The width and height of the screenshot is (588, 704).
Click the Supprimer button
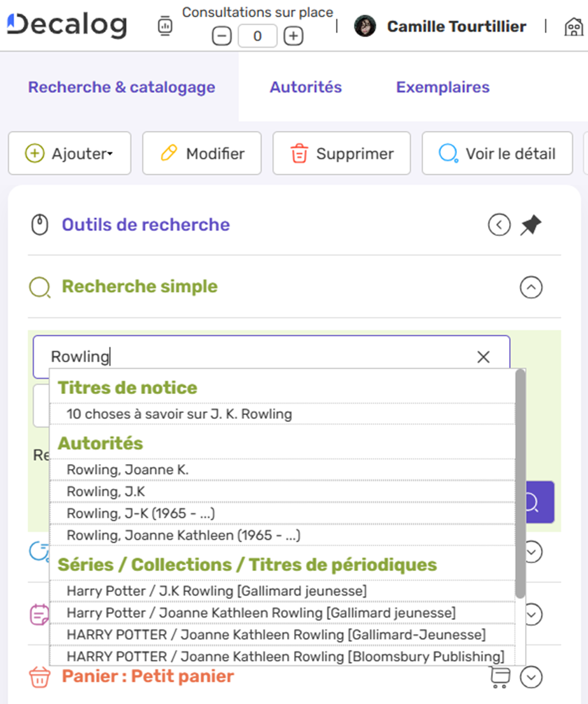pyautogui.click(x=342, y=153)
